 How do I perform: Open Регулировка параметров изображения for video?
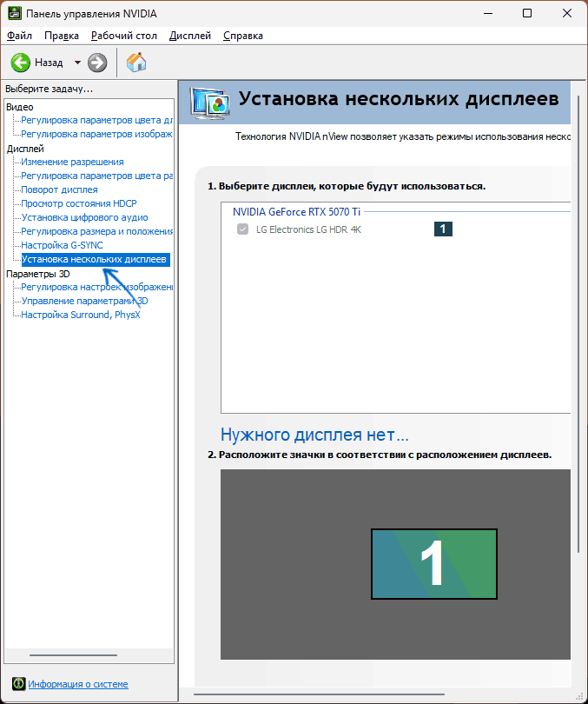click(x=97, y=134)
